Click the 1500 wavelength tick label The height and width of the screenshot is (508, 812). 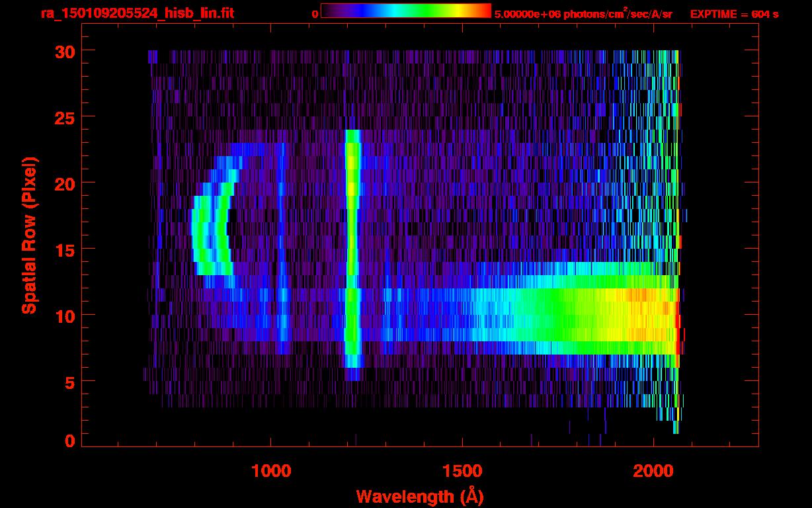coord(462,470)
